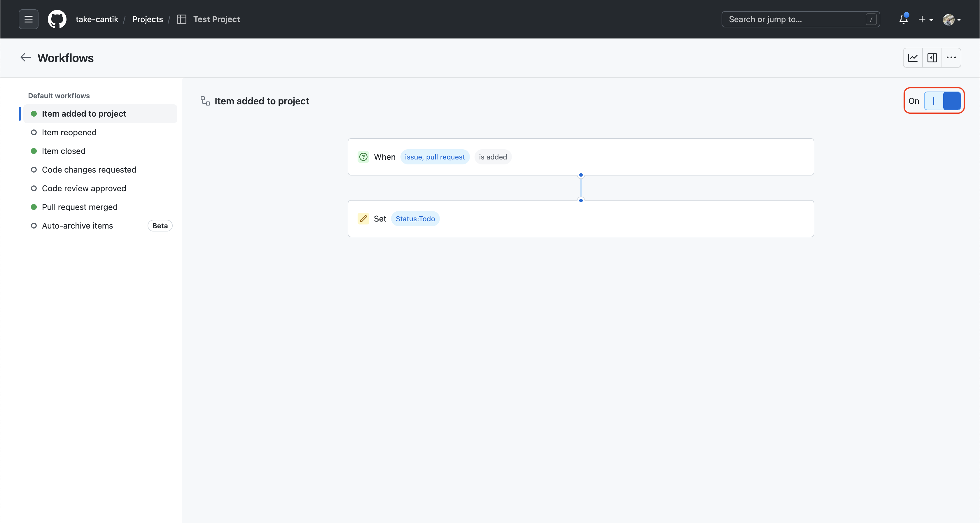Image resolution: width=980 pixels, height=523 pixels.
Task: Open the global navigation hamburger menu
Action: point(28,19)
